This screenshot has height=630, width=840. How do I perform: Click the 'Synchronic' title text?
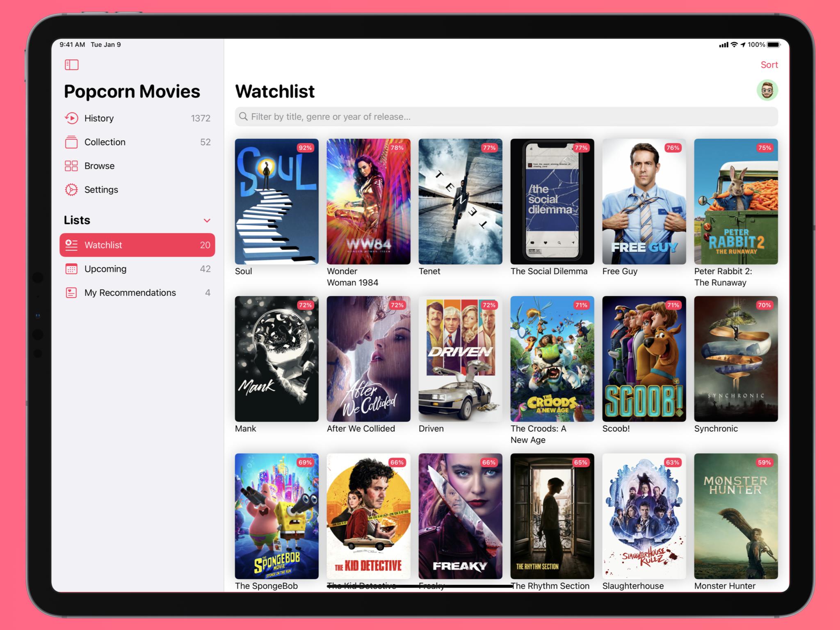[716, 428]
